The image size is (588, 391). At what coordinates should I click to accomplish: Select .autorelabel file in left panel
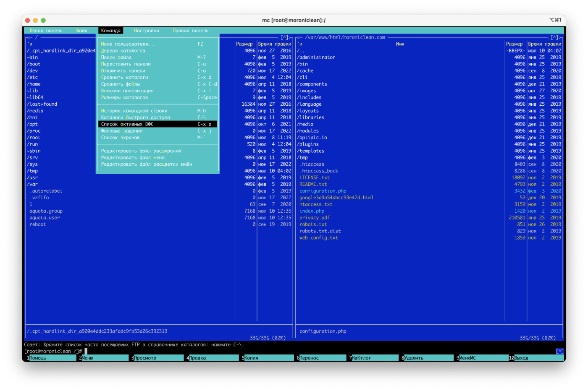click(x=159, y=191)
